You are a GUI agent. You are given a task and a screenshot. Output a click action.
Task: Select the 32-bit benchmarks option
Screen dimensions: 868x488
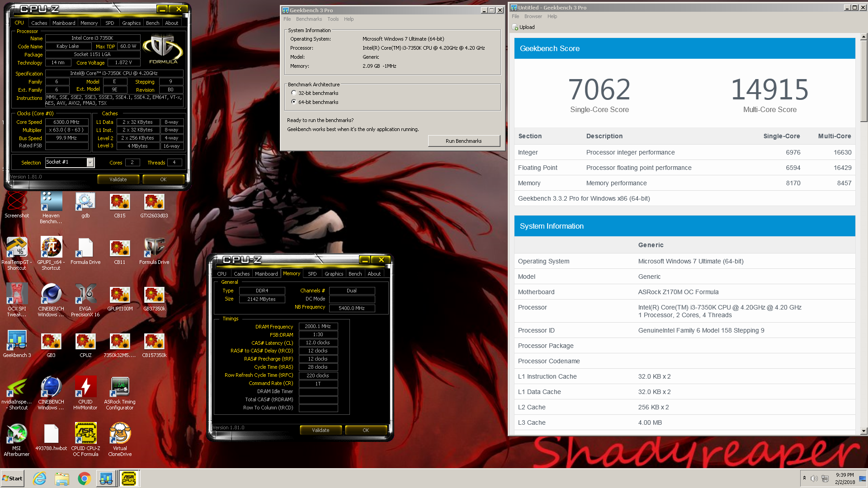pyautogui.click(x=294, y=93)
